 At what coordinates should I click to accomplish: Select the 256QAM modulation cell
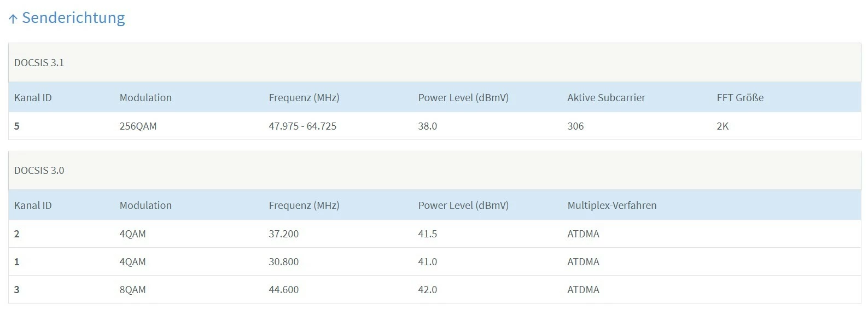pyautogui.click(x=138, y=126)
